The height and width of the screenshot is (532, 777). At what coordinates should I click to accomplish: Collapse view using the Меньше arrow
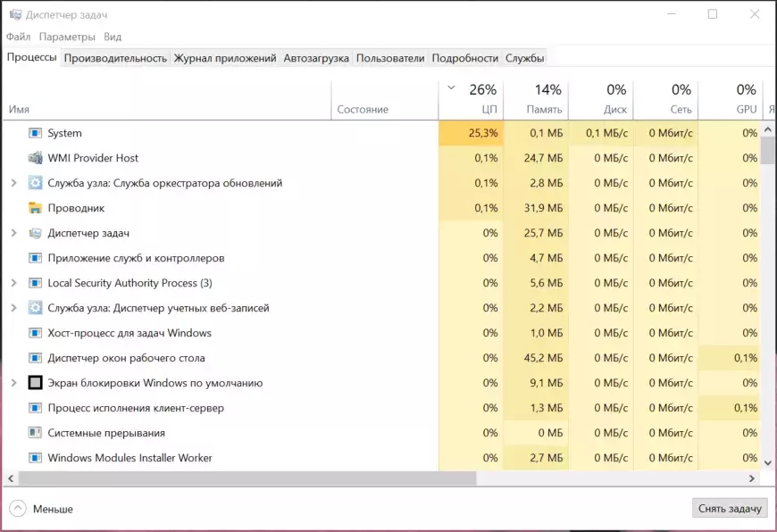(18, 509)
